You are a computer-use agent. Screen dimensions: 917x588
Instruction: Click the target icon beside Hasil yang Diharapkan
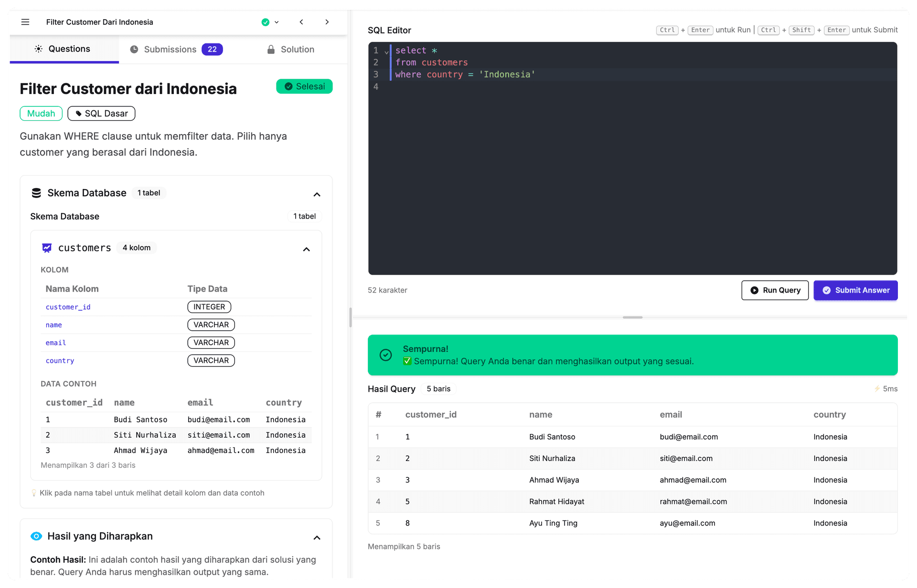(x=36, y=536)
